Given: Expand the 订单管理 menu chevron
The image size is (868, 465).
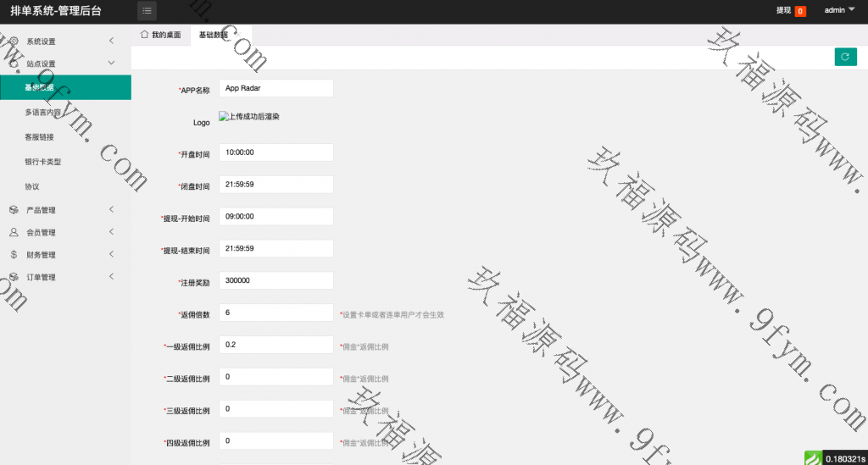Looking at the screenshot, I should [112, 277].
